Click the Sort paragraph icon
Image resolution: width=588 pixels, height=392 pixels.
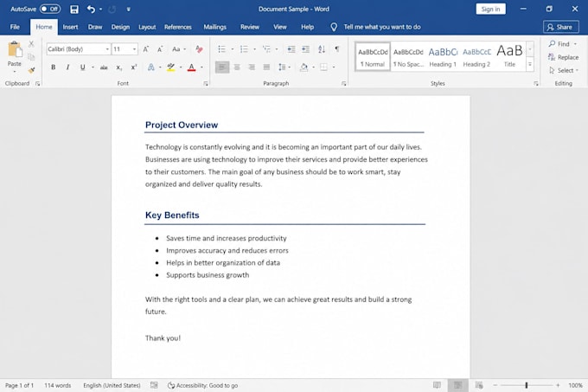[x=322, y=49]
